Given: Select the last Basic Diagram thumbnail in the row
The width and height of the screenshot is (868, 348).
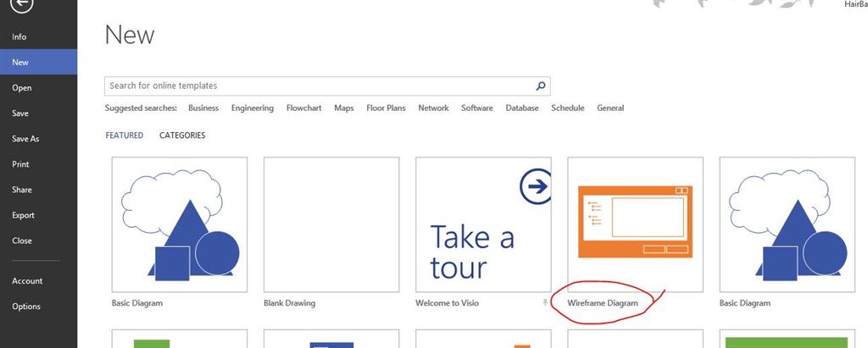Looking at the screenshot, I should 787,224.
